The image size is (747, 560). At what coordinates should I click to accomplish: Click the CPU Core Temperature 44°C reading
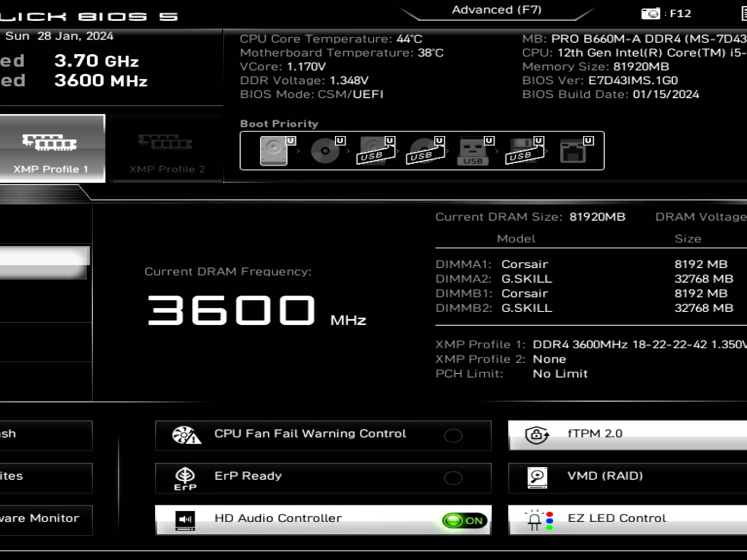coord(409,39)
